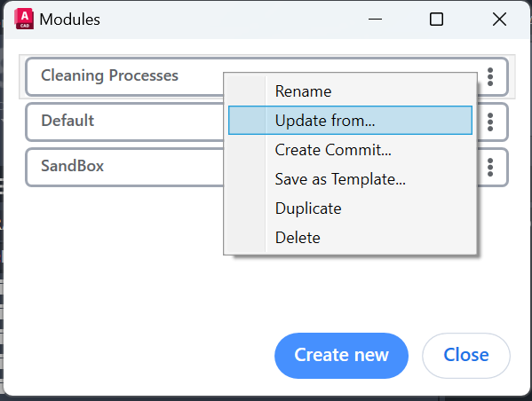Open the SandBox module's three-dot menu

click(490, 168)
